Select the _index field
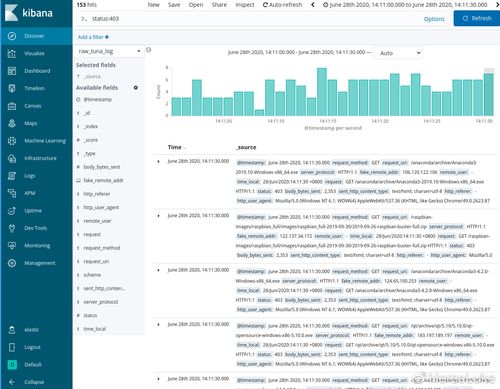The width and height of the screenshot is (500, 389). [91, 126]
